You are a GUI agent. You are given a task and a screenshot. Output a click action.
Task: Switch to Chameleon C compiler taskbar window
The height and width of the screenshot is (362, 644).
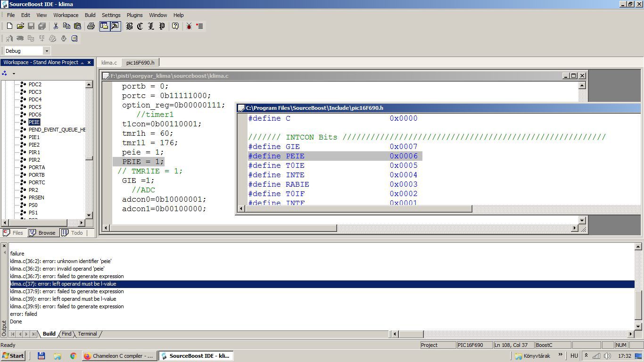coord(119,356)
